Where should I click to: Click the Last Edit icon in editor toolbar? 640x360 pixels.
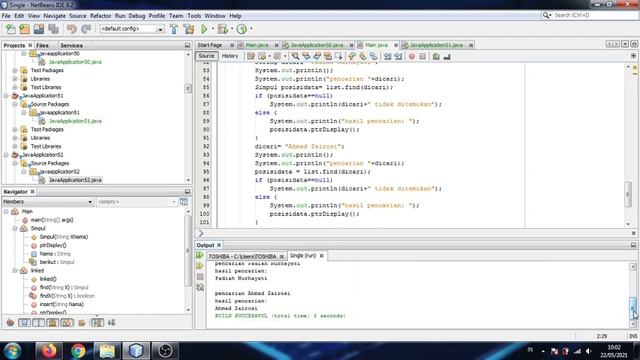[251, 56]
